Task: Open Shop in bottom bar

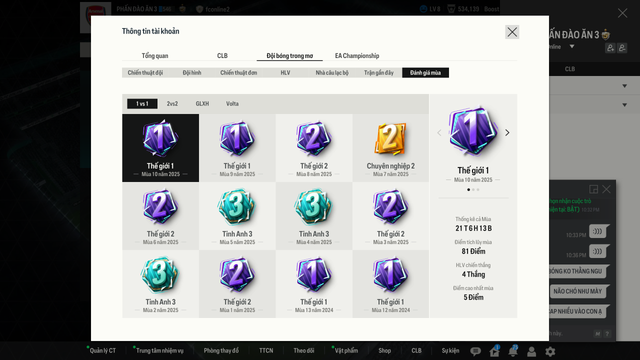Action: [384, 351]
